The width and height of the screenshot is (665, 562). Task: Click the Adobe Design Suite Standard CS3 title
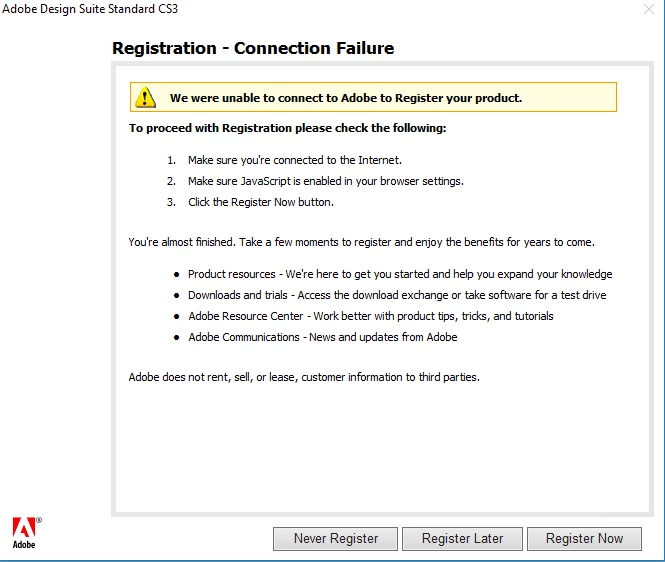[x=90, y=9]
